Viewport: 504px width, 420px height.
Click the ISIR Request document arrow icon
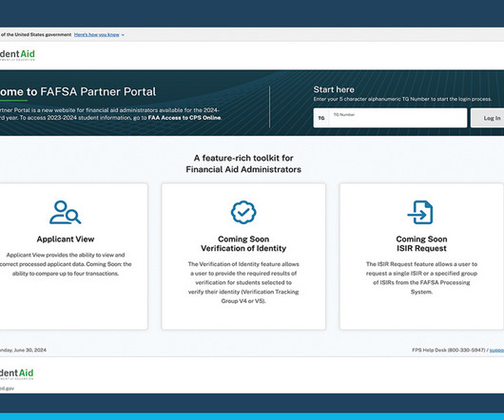click(420, 212)
